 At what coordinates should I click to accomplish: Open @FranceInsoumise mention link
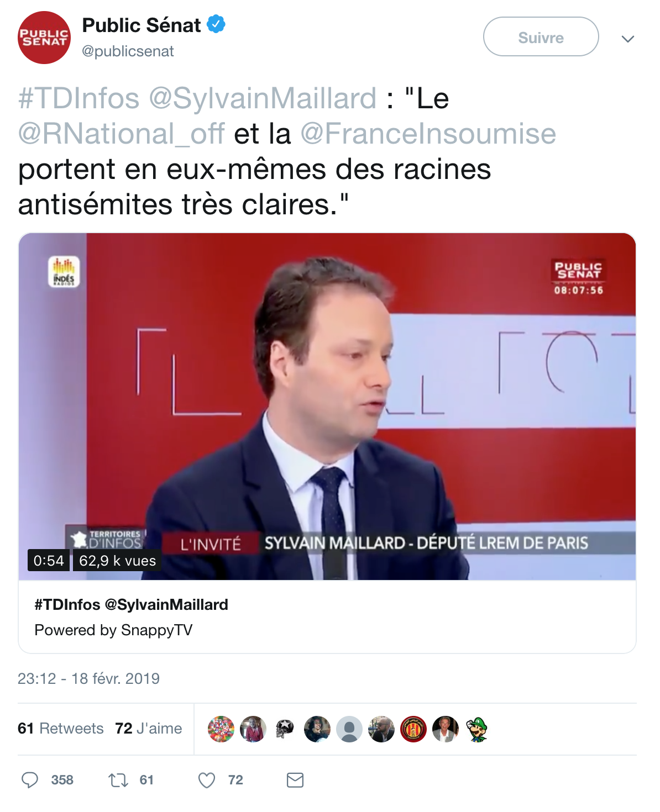pyautogui.click(x=428, y=134)
